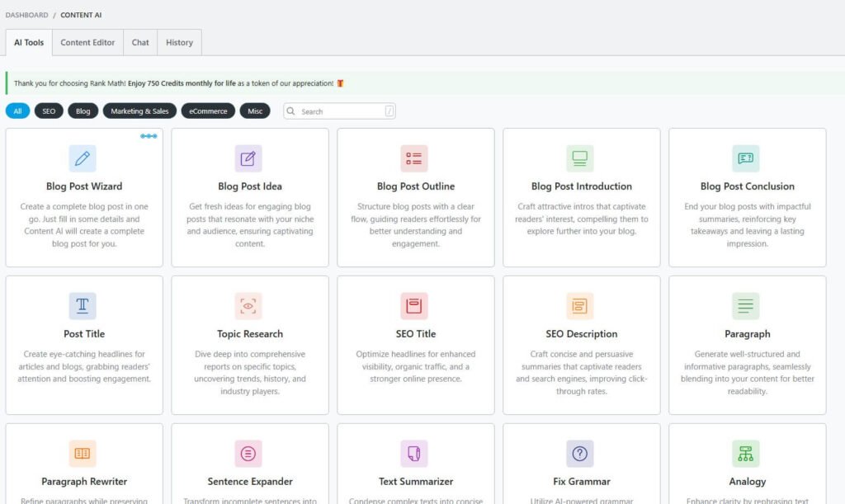Open the SEO Description heading

tap(582, 334)
